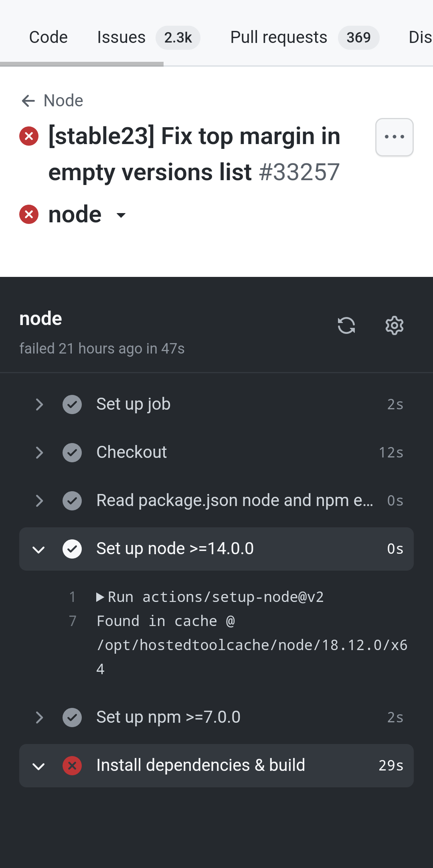The image size is (433, 868).
Task: Open the Pull requests tab
Action: pyautogui.click(x=278, y=37)
